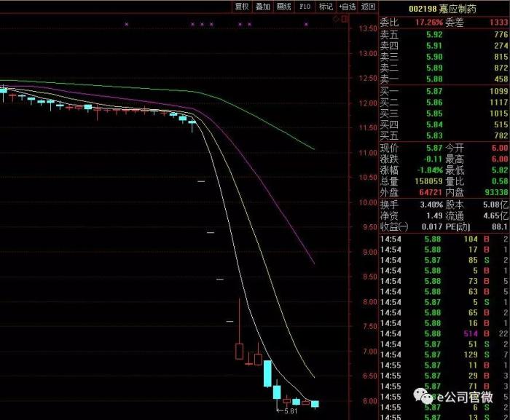Click the leftmost purple event marker
Screen dimensions: 510x420
coord(127,24)
